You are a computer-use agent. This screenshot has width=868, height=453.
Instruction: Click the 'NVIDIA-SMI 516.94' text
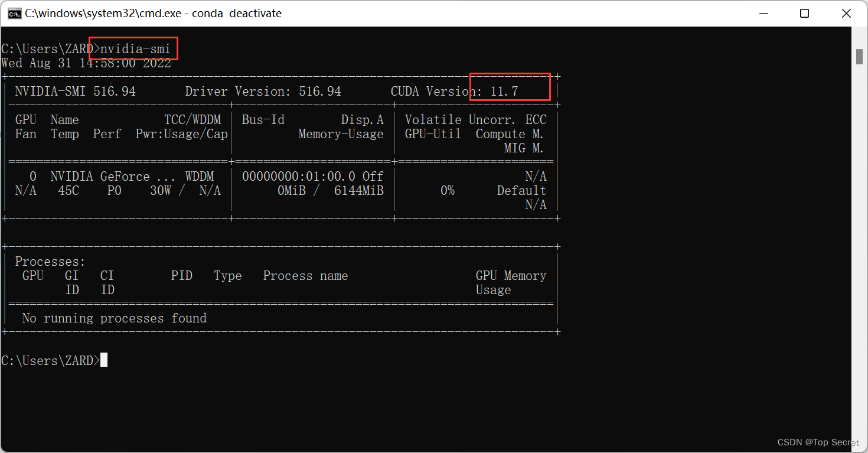[x=75, y=92]
